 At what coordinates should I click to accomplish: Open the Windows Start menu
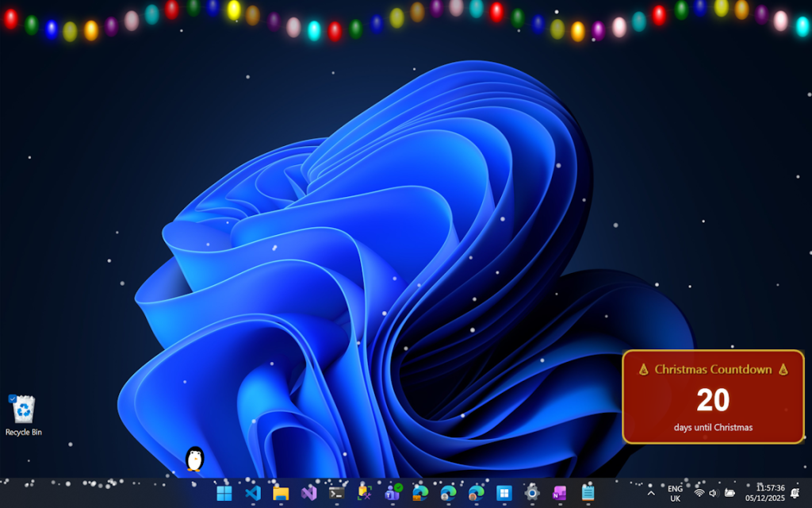[x=224, y=493]
